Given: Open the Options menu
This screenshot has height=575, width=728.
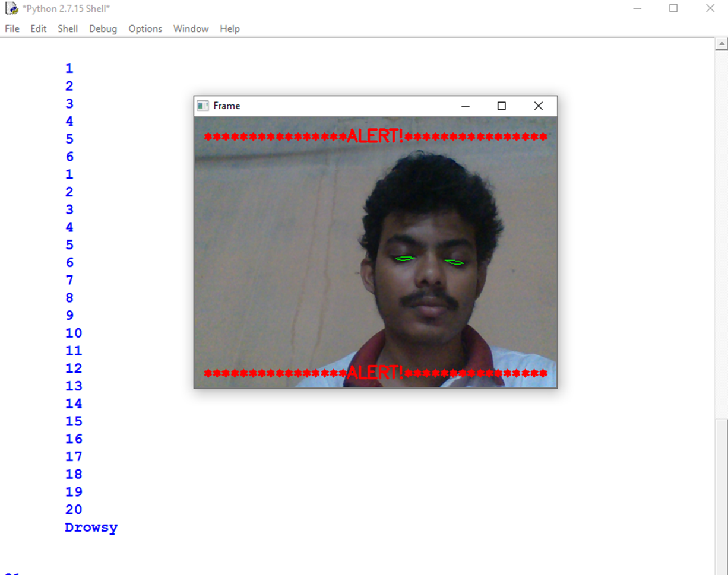Looking at the screenshot, I should (x=145, y=28).
